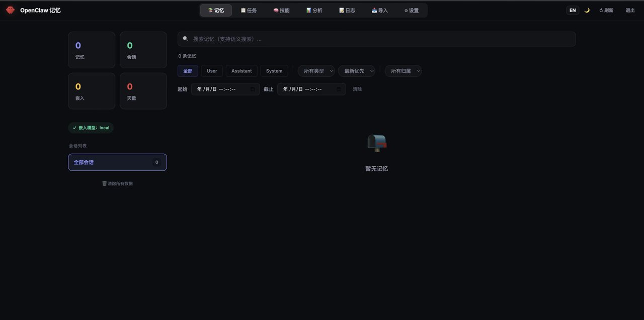Click the 嵌入 count stat card
The image size is (644, 320).
92,91
